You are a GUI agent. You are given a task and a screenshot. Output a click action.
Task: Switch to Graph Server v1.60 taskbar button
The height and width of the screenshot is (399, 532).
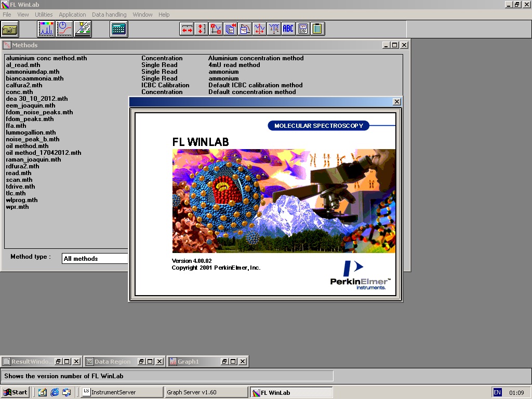tap(206, 392)
